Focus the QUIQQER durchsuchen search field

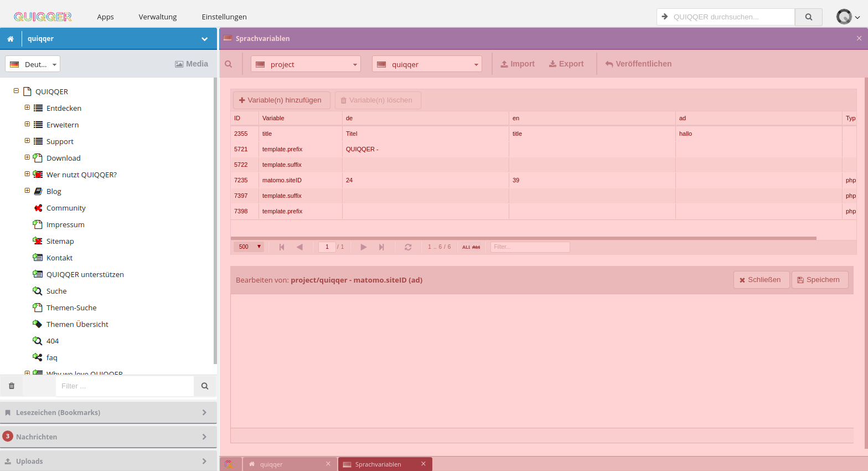pos(726,17)
